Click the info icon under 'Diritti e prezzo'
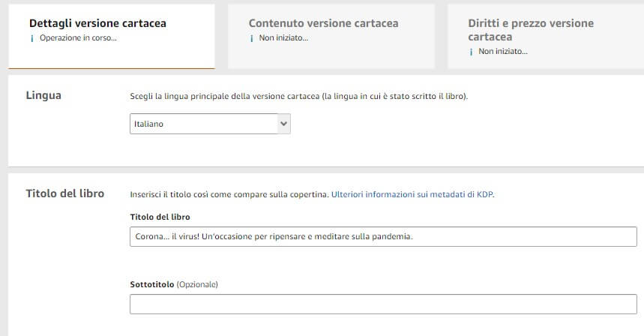This screenshot has height=336, width=644. point(471,52)
